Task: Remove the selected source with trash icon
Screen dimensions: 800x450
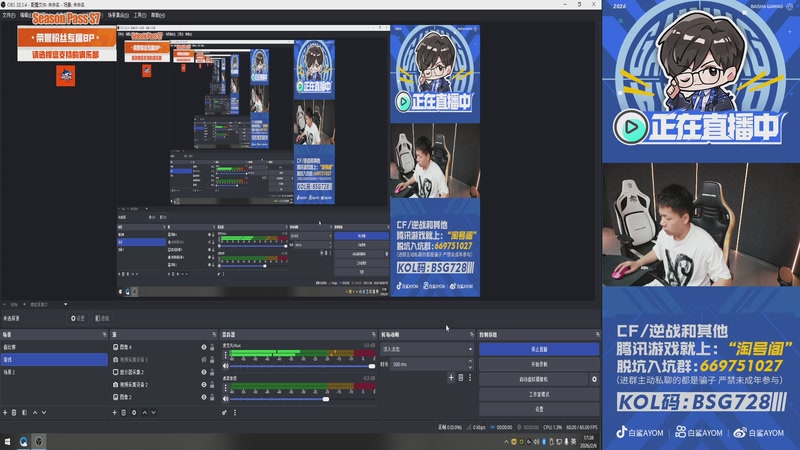Action: (123, 412)
